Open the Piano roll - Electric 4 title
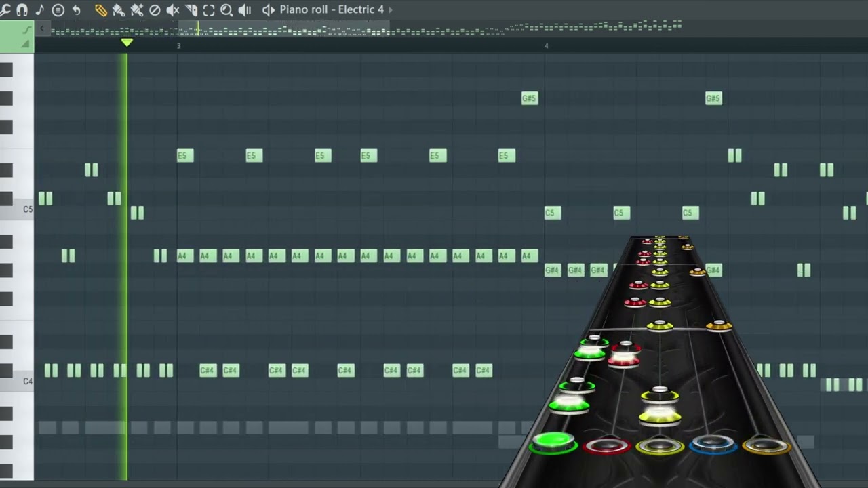The height and width of the screenshot is (488, 868). (332, 9)
